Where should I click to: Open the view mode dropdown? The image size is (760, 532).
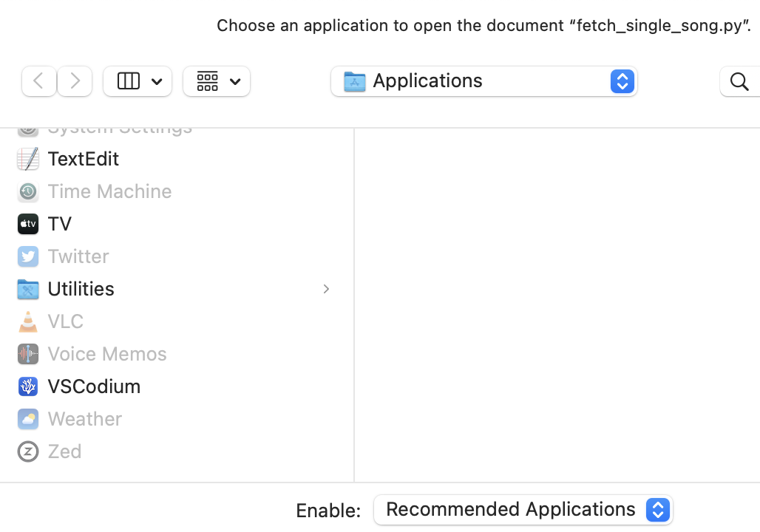click(x=138, y=81)
